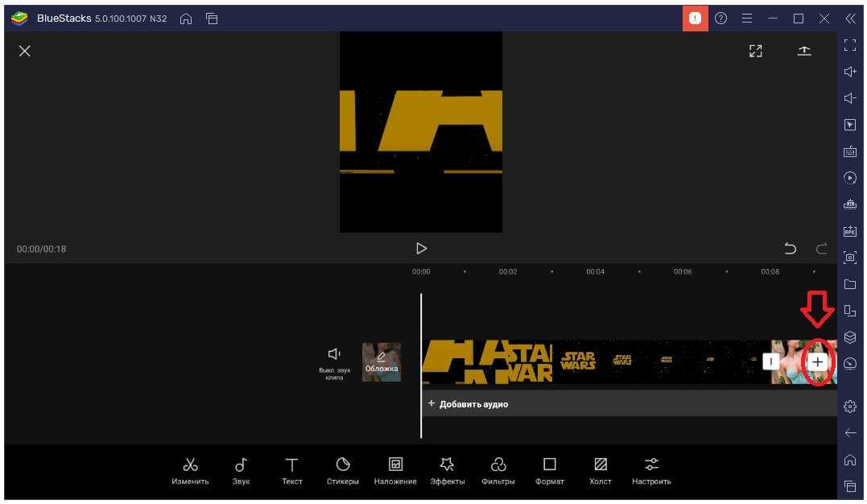Choose the Формат aspect ratio tool

click(x=549, y=470)
